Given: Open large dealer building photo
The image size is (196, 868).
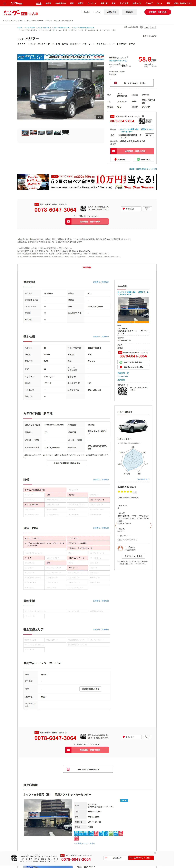Looking at the screenshot, I should point(48,818).
